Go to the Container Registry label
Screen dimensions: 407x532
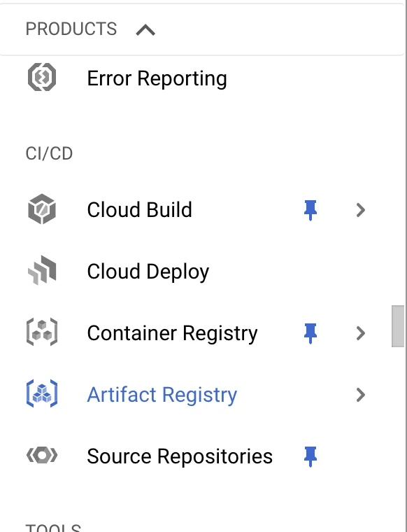pyautogui.click(x=172, y=333)
